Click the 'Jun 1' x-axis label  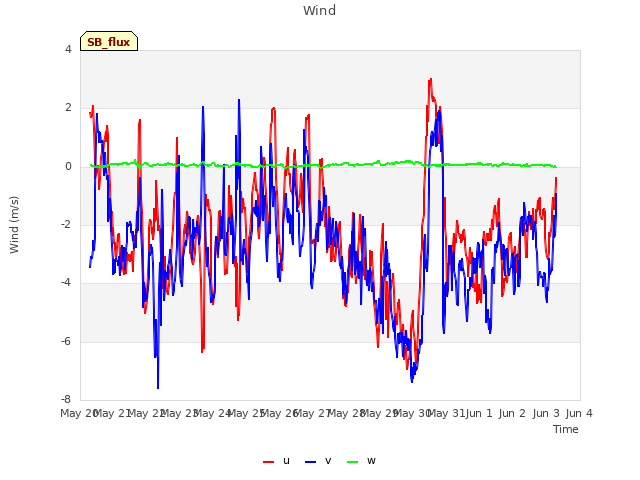point(479,413)
